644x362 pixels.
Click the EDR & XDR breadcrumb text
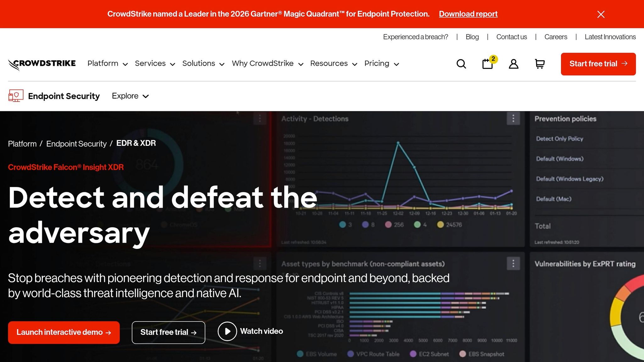[x=136, y=143]
